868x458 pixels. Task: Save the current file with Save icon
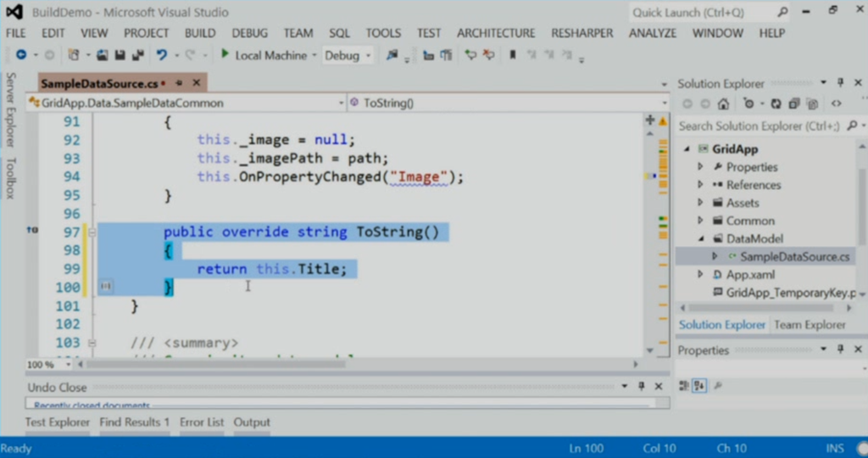pyautogui.click(x=120, y=55)
